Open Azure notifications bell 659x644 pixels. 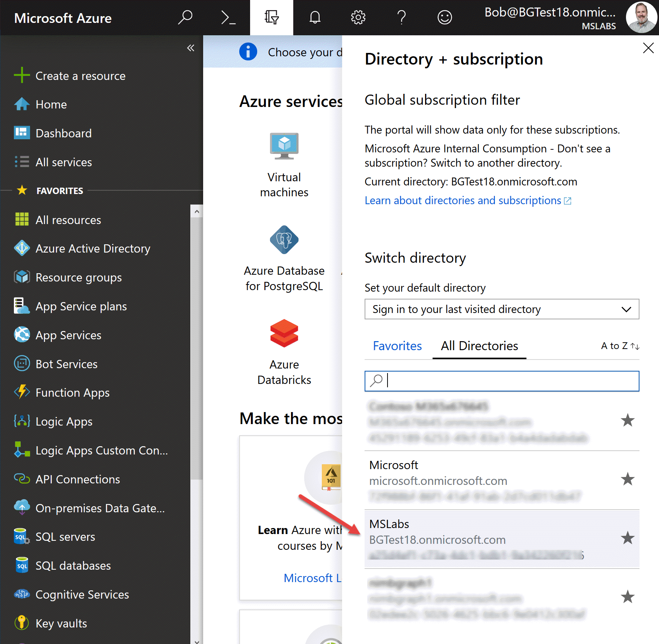point(315,17)
